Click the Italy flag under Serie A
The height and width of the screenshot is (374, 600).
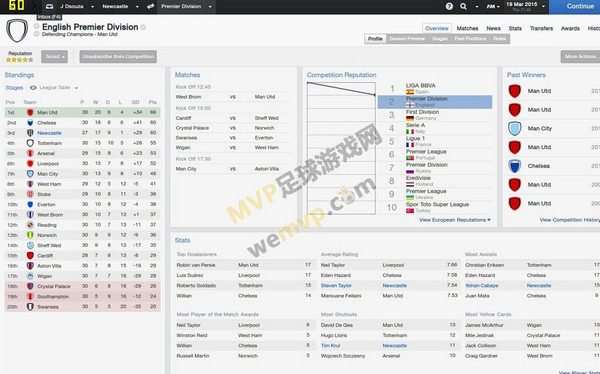pos(410,131)
